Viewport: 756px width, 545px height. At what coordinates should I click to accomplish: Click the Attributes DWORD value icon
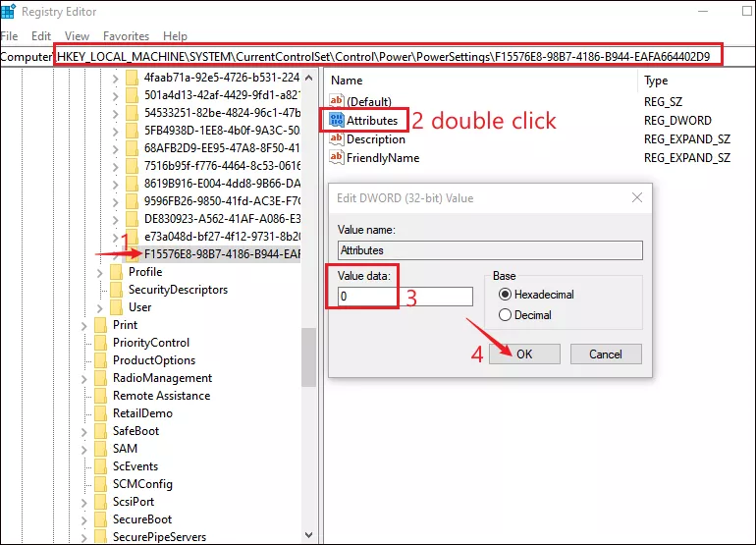337,120
